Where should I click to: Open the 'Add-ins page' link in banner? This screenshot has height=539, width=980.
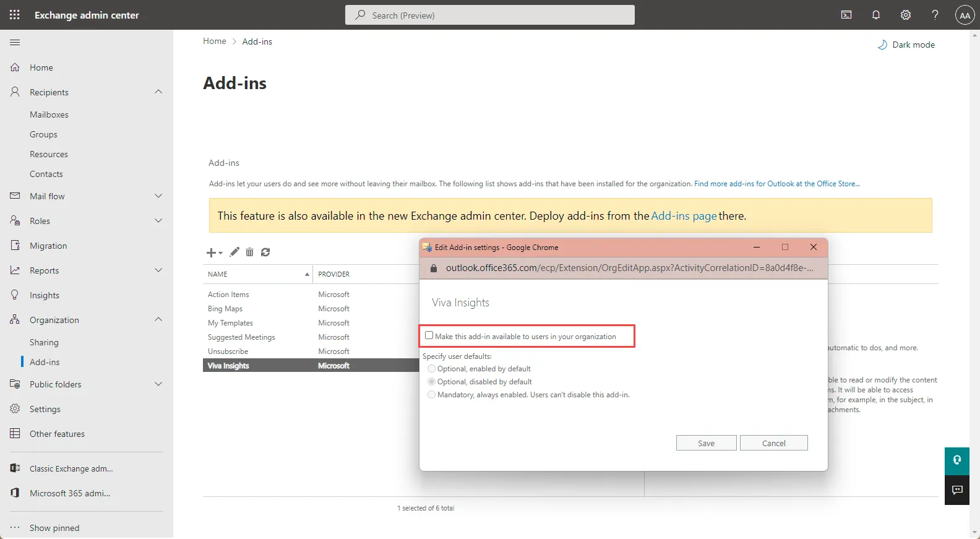click(684, 216)
